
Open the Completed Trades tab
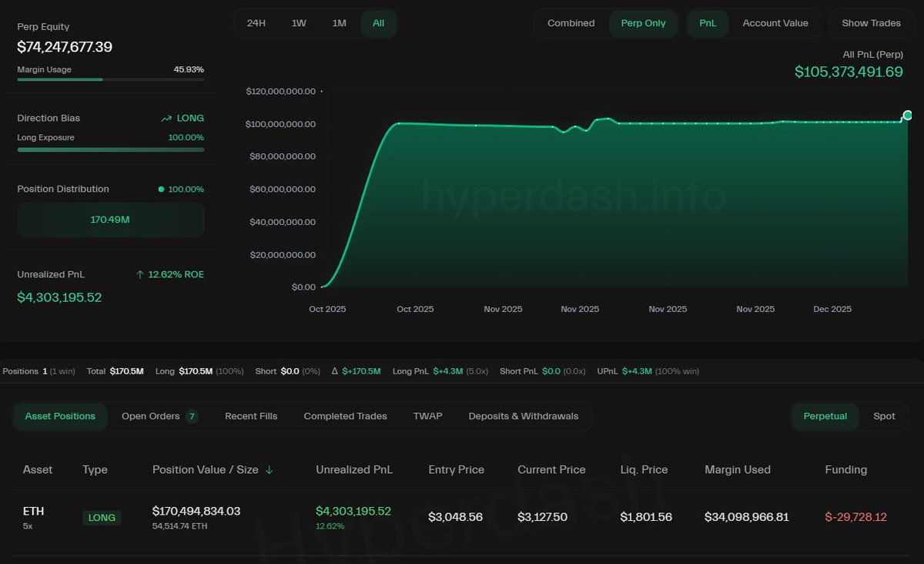[345, 416]
